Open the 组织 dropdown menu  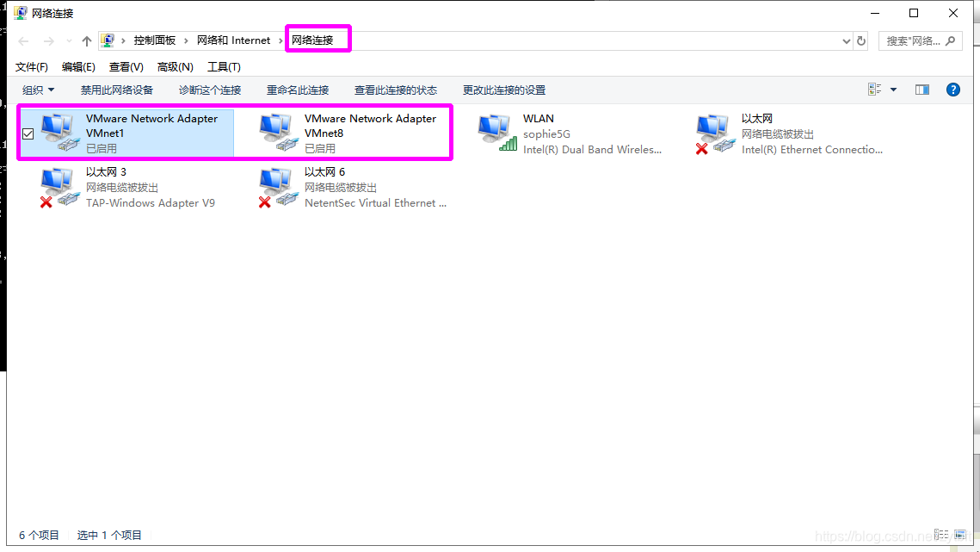(x=38, y=90)
